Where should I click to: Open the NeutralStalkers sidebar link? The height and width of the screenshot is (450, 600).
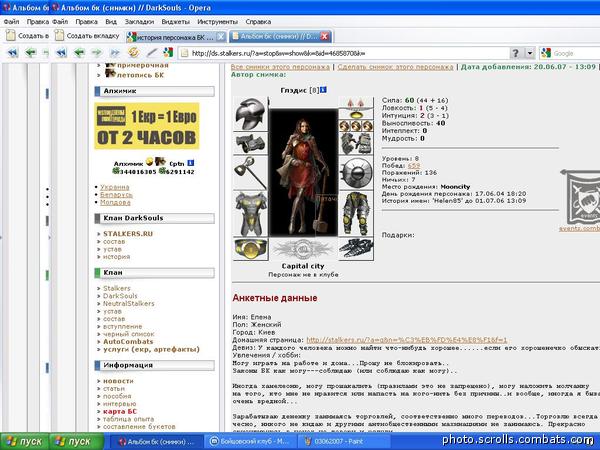click(x=129, y=303)
